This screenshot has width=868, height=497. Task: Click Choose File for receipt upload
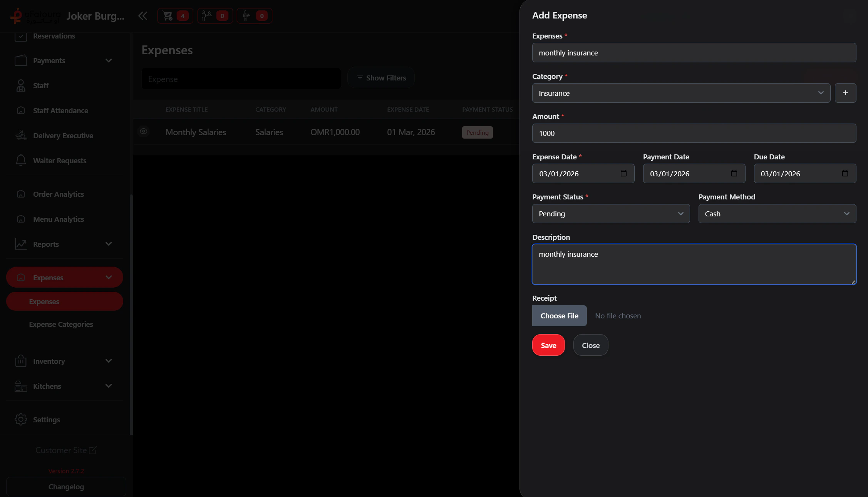pyautogui.click(x=559, y=316)
